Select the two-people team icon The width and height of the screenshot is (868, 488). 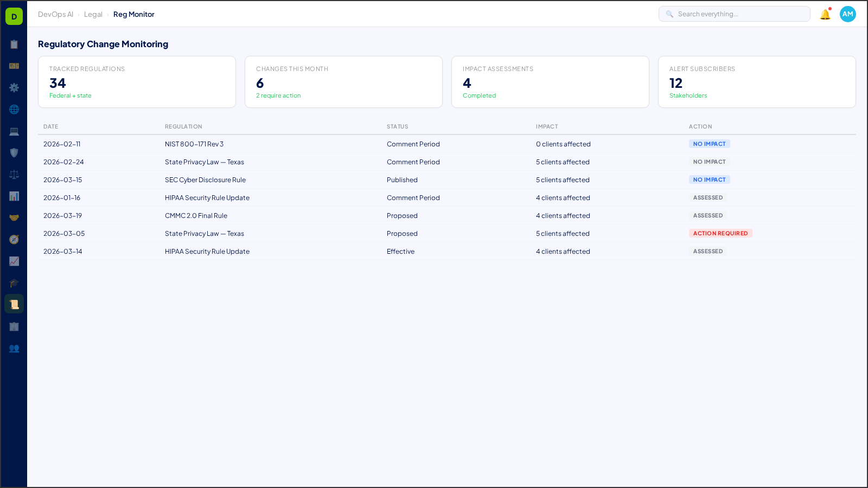click(14, 349)
